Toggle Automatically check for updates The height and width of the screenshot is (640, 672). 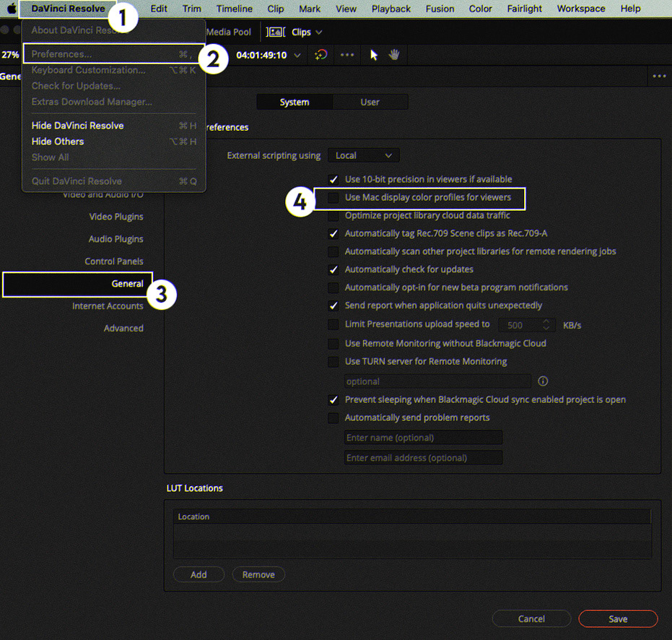click(x=333, y=270)
